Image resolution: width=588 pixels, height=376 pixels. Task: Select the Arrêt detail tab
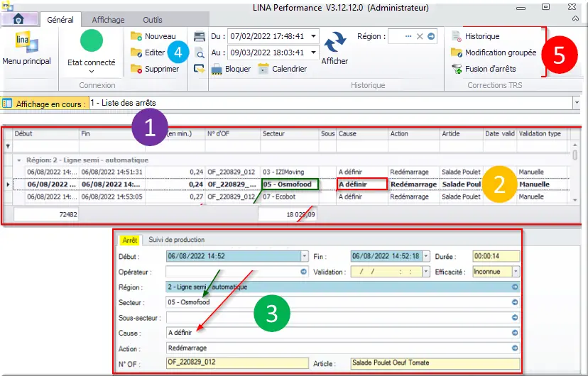click(130, 240)
